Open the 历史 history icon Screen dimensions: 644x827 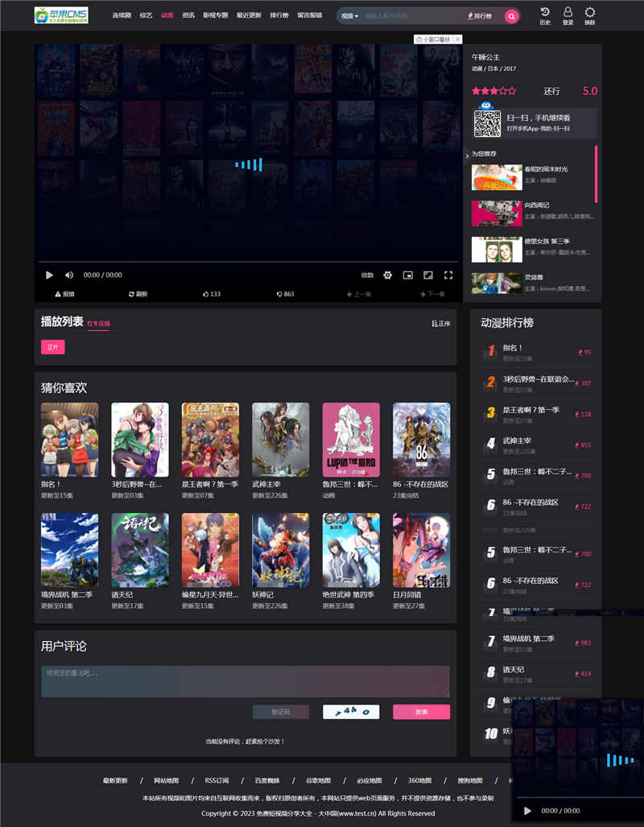[545, 15]
